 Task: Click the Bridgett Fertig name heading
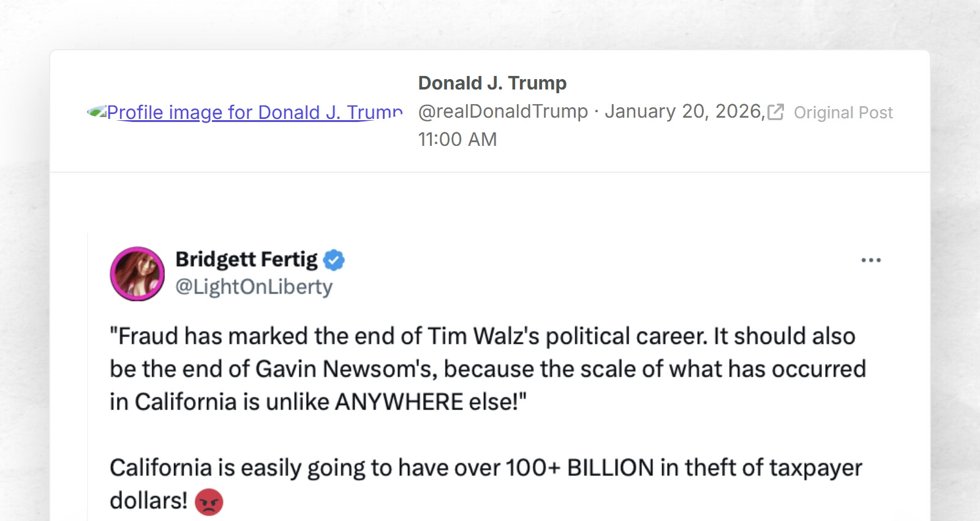(247, 259)
